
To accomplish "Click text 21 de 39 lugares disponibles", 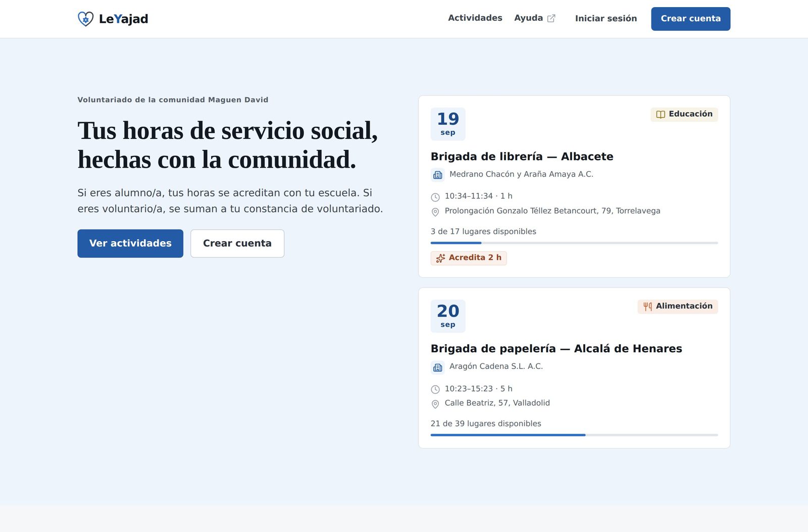I will (486, 423).
